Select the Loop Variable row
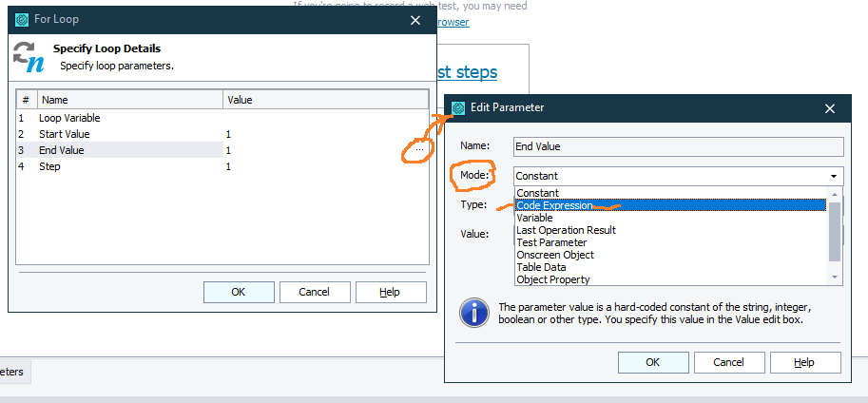The image size is (868, 403). (x=222, y=118)
